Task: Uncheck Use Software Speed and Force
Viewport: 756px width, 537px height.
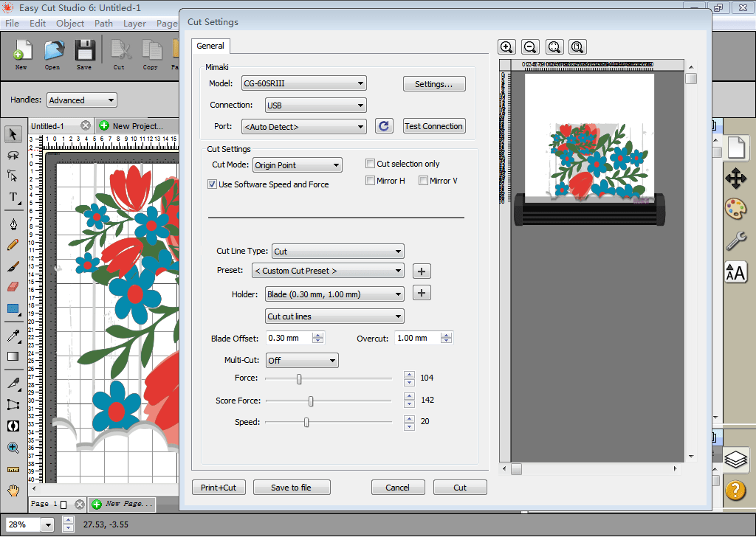Action: 213,184
